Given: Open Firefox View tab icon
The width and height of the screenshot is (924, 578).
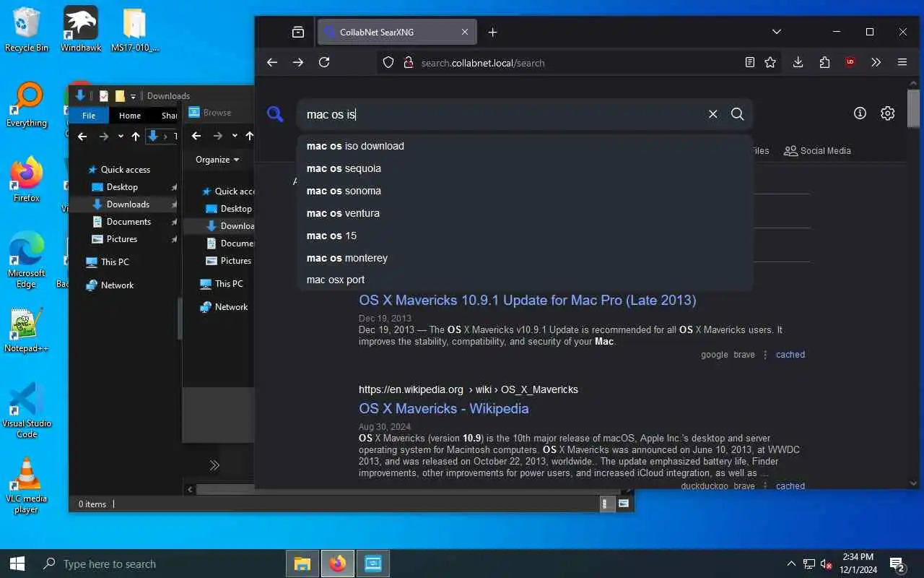Looking at the screenshot, I should (298, 32).
